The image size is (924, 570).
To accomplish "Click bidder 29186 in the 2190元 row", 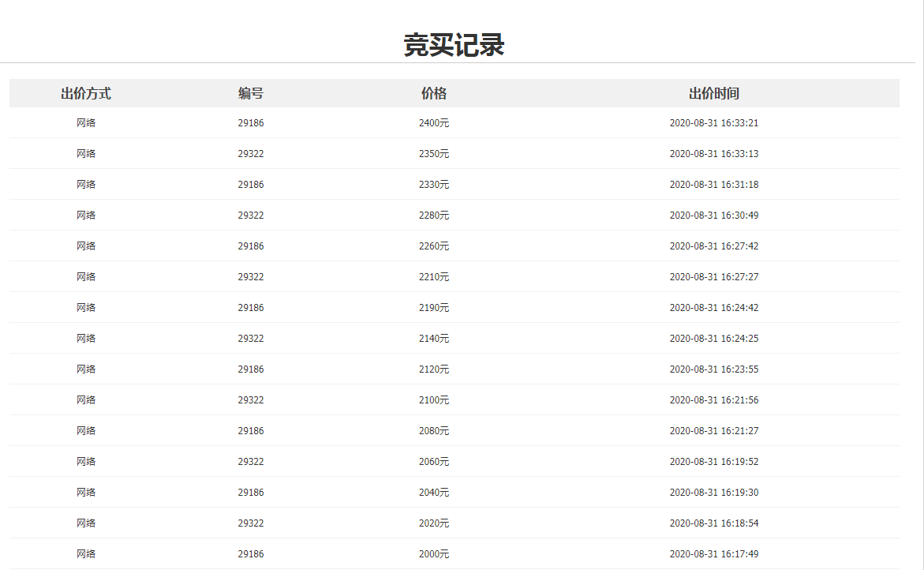I will pos(250,307).
